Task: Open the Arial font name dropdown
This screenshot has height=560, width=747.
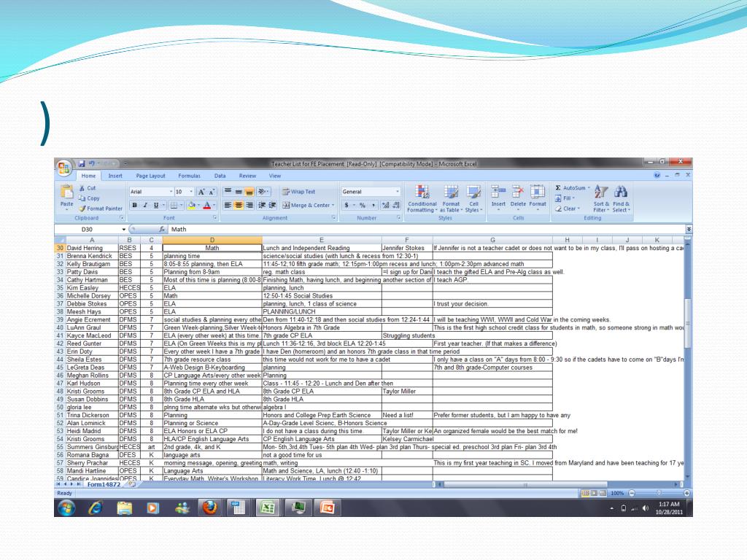Action: pos(171,192)
